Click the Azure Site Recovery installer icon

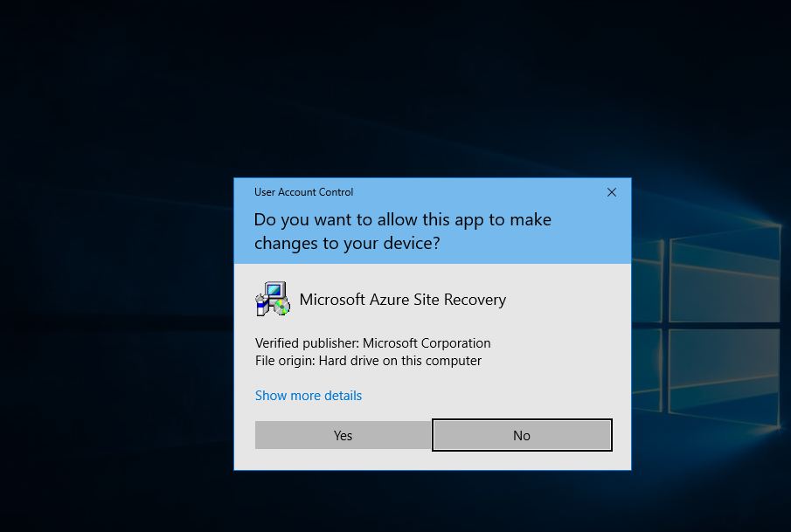(x=273, y=299)
